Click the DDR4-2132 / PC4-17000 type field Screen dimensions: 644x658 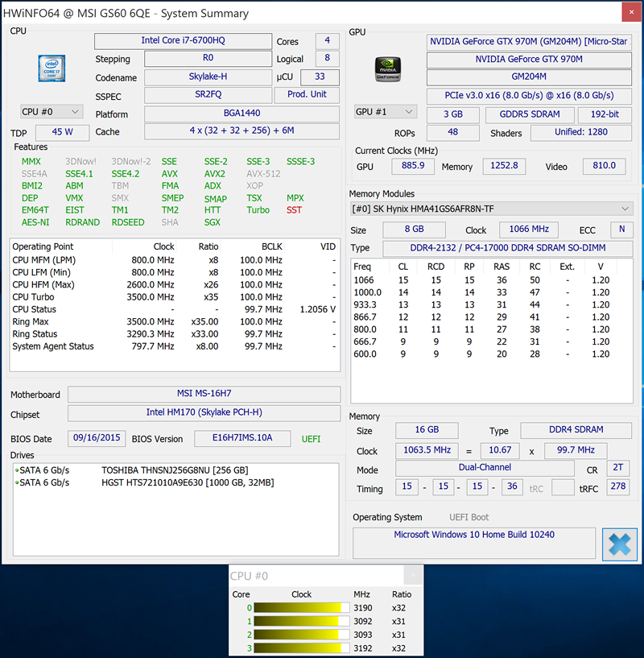(x=508, y=248)
